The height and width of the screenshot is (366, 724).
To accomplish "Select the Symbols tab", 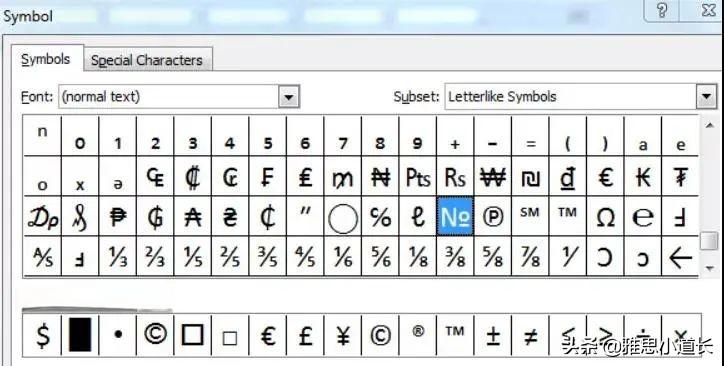I will tap(46, 59).
